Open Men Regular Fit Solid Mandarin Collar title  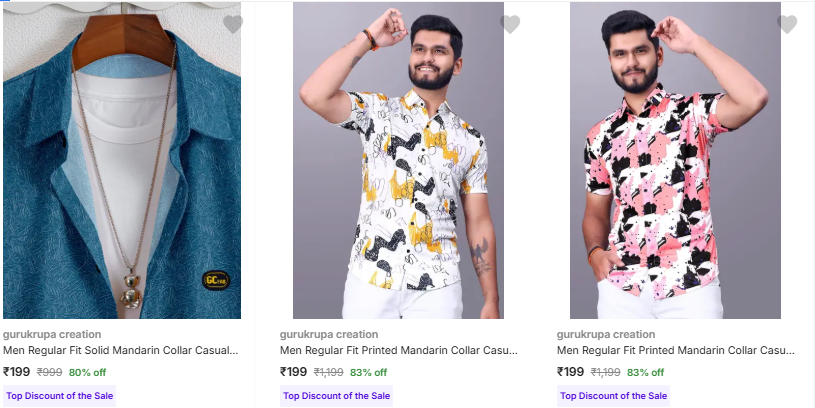[x=121, y=351]
